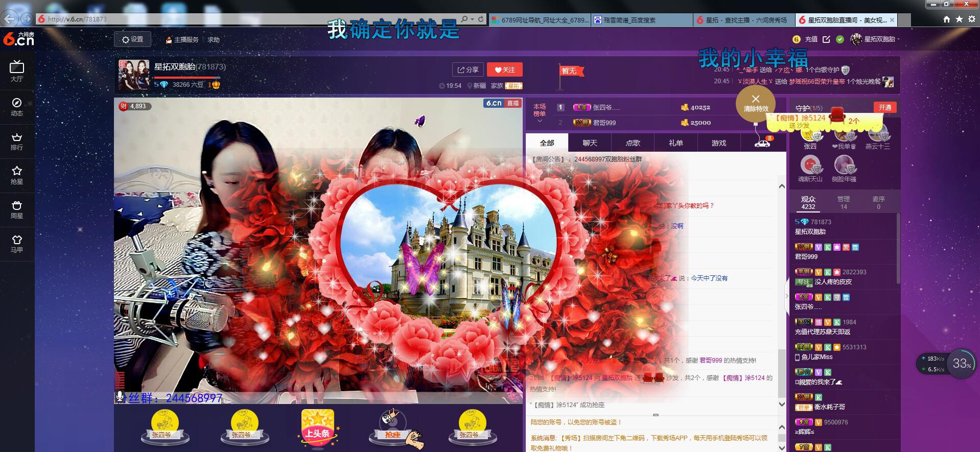Screen dimensions: 980x452
Task: Open guardian avatar 燕云十三
Action: click(877, 133)
